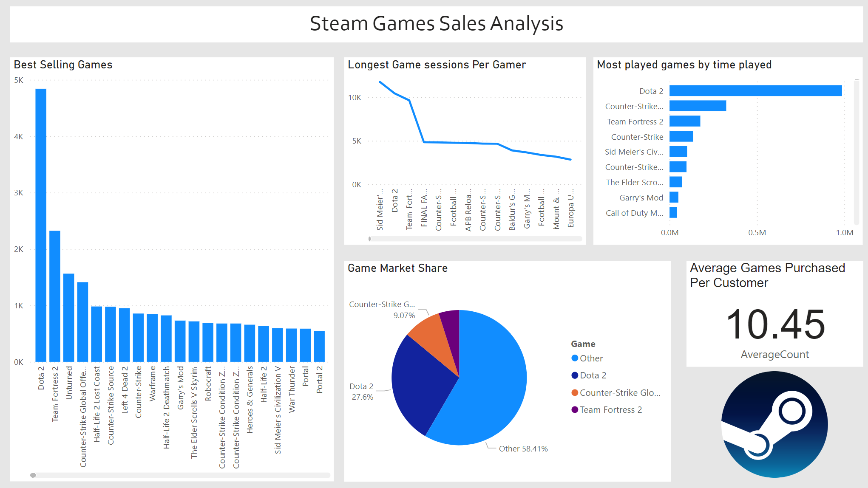Click the Best Selling Games horizontal scrollbar handle
This screenshot has width=868, height=488.
(x=33, y=475)
